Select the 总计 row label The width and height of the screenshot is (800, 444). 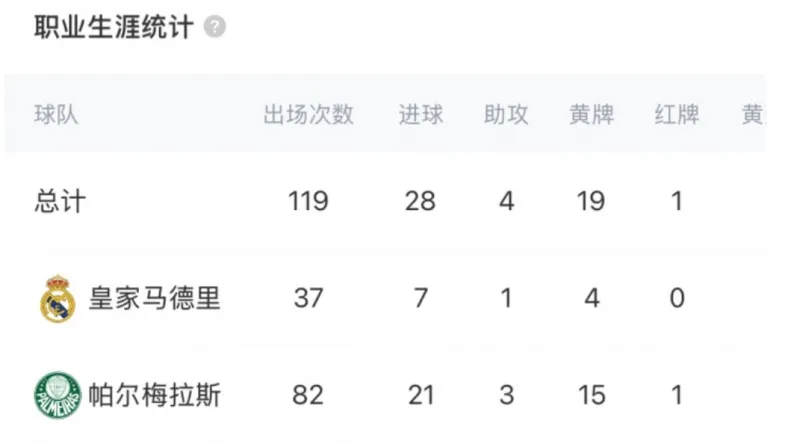[60, 201]
